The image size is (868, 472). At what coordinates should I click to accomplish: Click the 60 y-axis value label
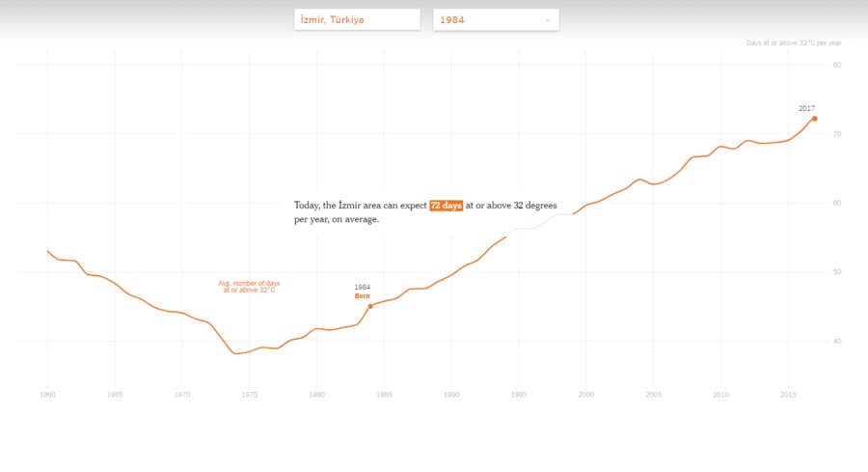point(837,203)
